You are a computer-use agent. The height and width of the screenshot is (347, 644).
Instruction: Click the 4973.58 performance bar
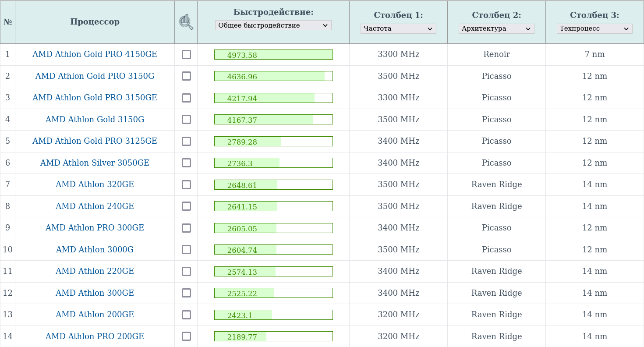pos(273,54)
